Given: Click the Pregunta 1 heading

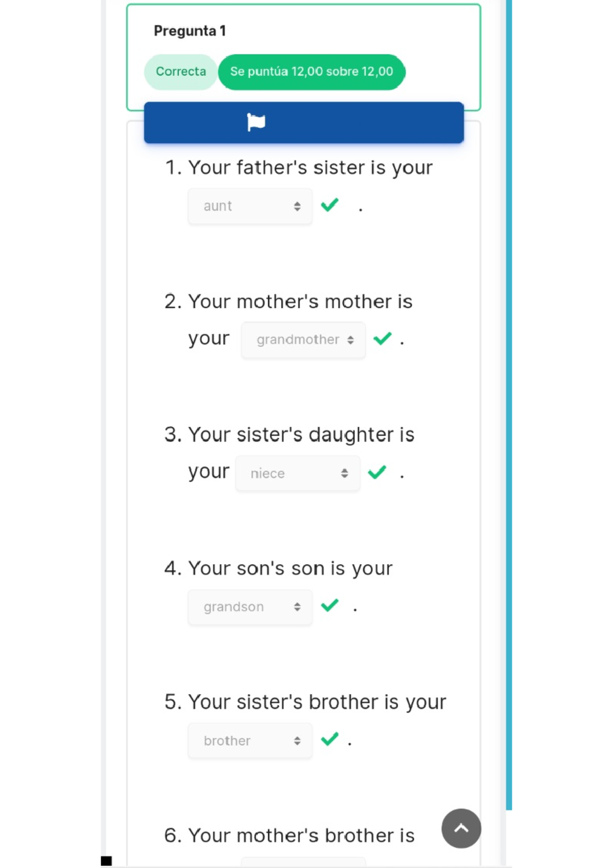Looking at the screenshot, I should coord(191,31).
